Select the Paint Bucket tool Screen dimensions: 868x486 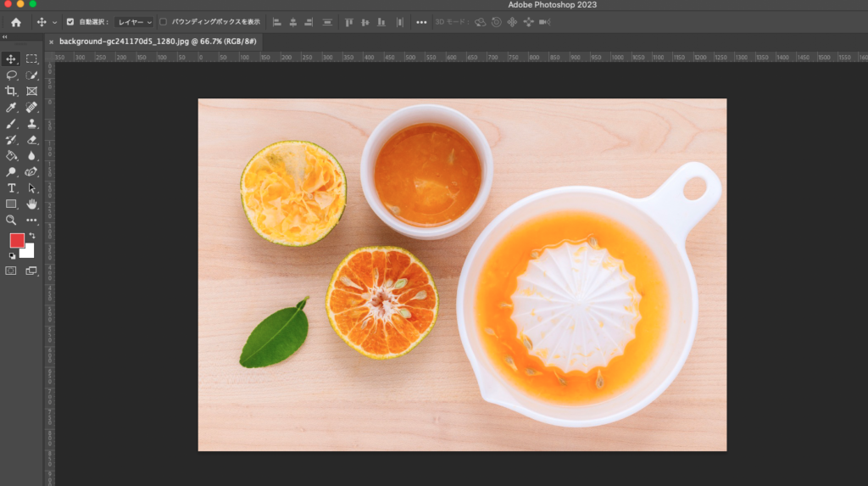tap(11, 156)
